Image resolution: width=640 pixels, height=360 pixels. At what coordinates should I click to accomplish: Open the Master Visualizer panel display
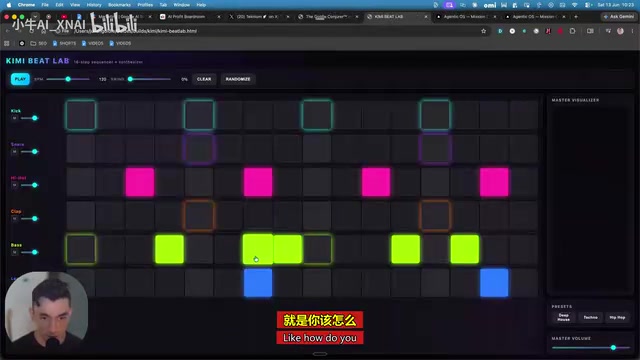click(x=590, y=200)
